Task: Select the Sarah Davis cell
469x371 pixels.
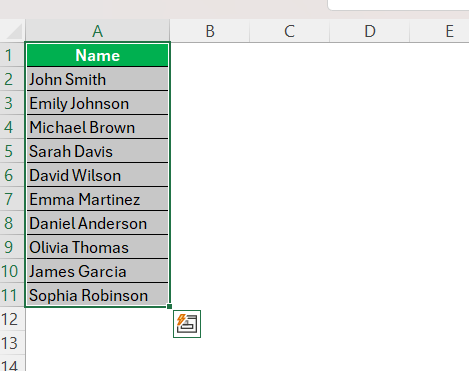Action: [x=98, y=151]
